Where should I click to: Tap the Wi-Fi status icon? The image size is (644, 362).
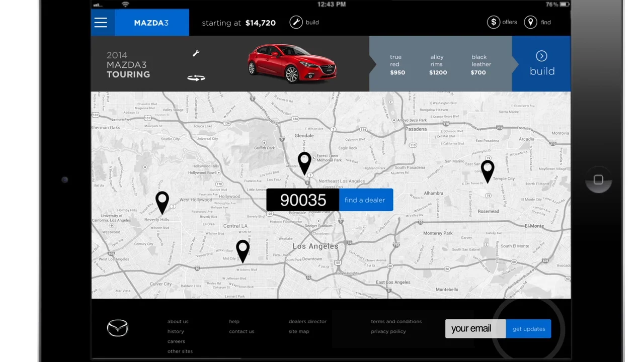[x=125, y=4]
